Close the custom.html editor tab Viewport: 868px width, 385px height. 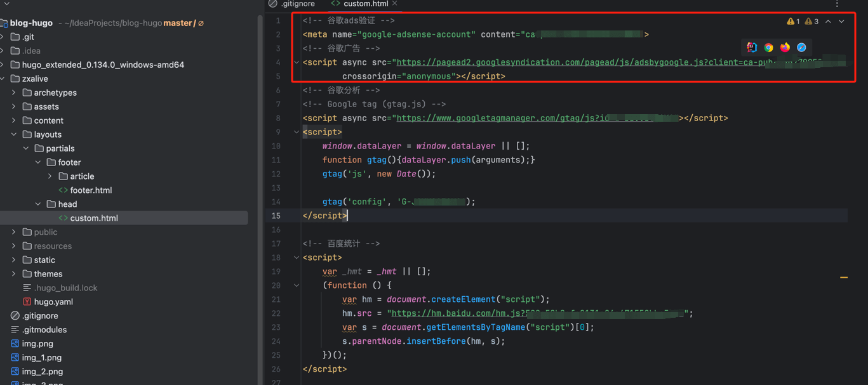point(395,4)
